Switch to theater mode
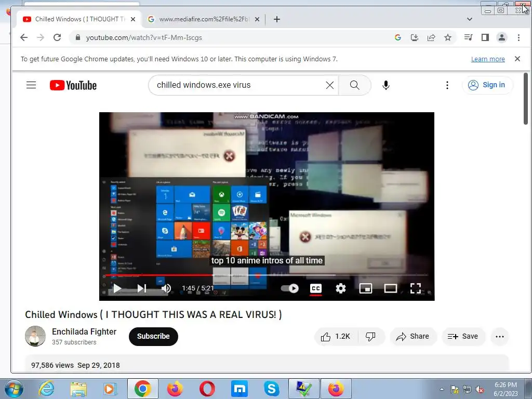Screen dimensions: 532x399 click(x=391, y=288)
